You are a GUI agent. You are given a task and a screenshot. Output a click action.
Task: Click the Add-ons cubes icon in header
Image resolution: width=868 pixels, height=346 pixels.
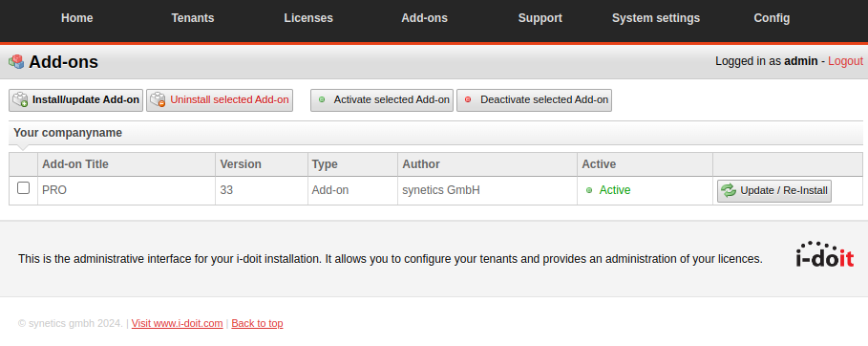point(16,61)
